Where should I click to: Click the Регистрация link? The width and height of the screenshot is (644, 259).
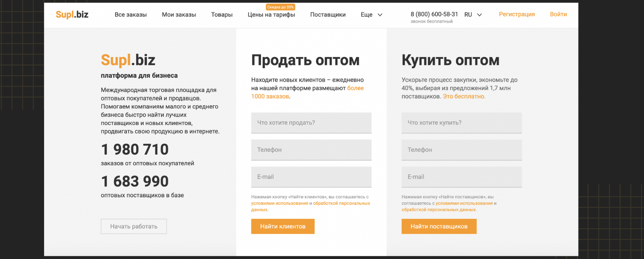pos(517,14)
